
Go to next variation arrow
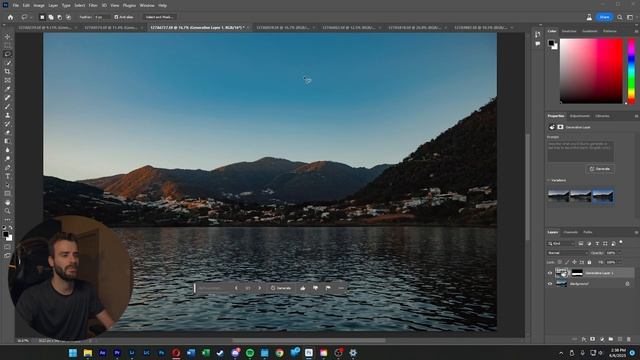(x=260, y=288)
